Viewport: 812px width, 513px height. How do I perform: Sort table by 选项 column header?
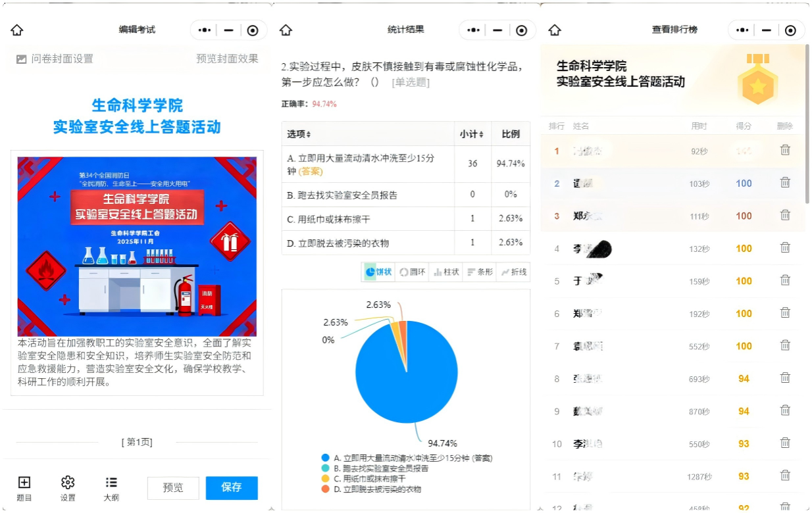(x=299, y=134)
